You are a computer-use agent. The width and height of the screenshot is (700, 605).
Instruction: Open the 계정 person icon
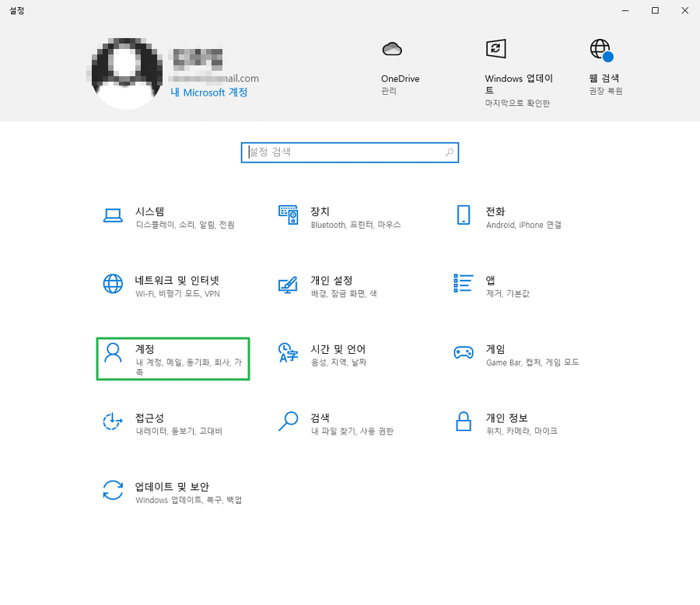tap(113, 353)
